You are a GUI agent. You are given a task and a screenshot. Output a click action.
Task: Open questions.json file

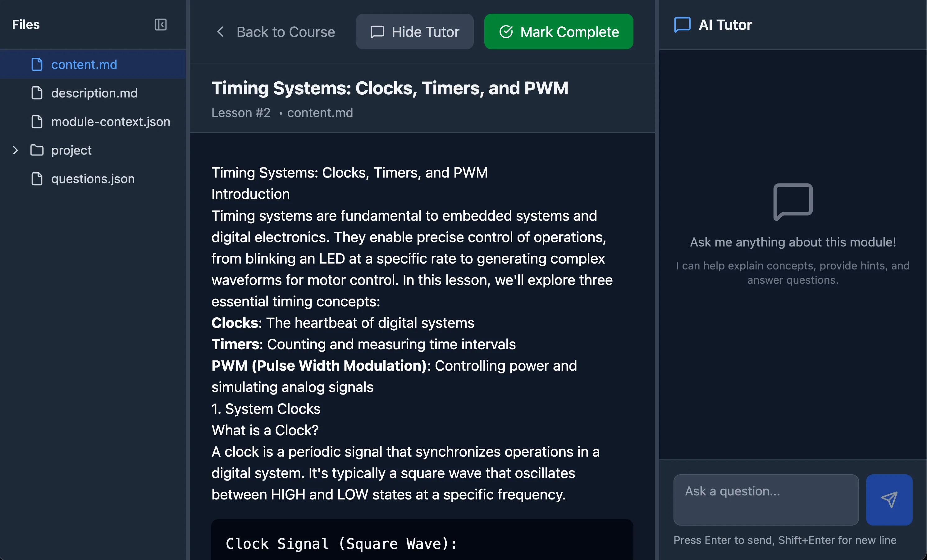[93, 178]
